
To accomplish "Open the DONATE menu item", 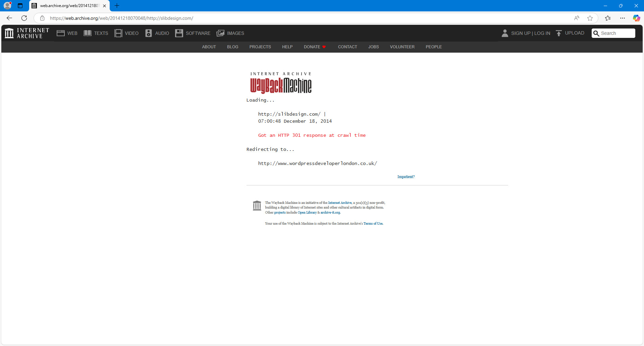I will coord(315,47).
